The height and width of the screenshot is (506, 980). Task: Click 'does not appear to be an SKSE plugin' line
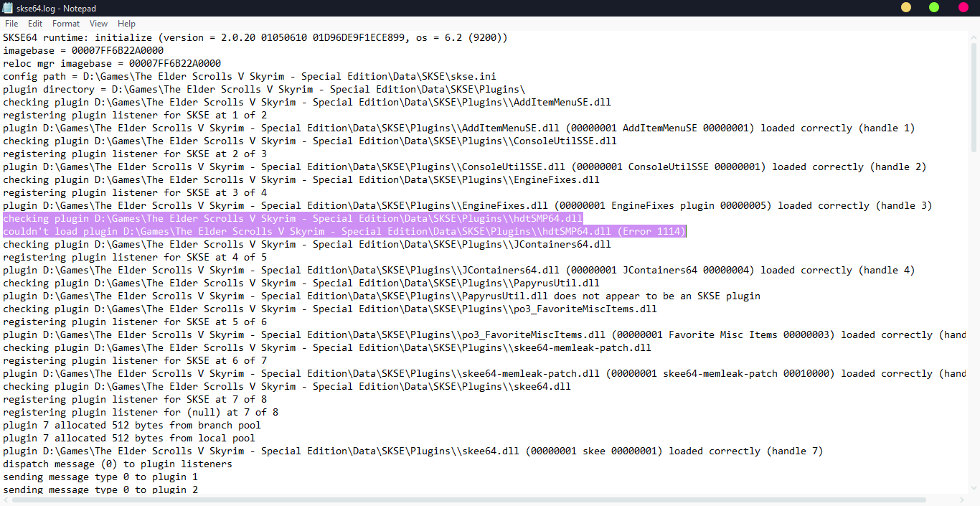[382, 296]
